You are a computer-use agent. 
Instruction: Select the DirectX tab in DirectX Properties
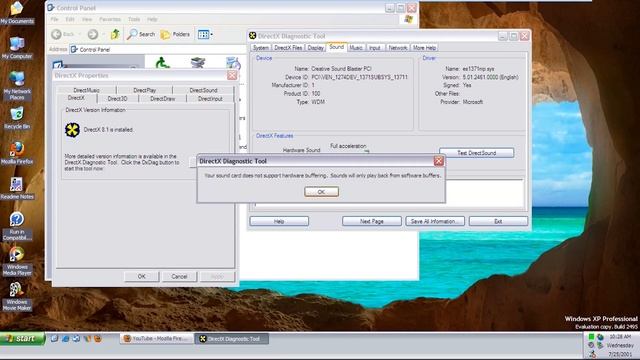(76, 98)
